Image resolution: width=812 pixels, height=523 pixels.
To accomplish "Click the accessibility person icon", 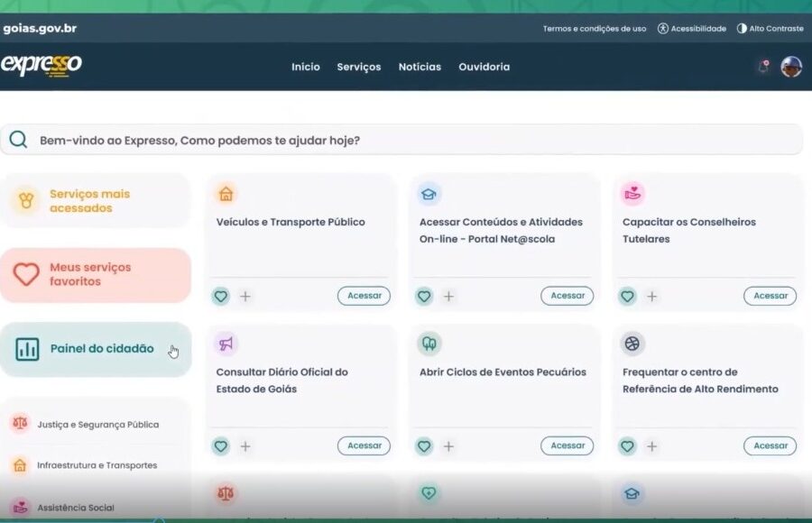I will pos(663,29).
